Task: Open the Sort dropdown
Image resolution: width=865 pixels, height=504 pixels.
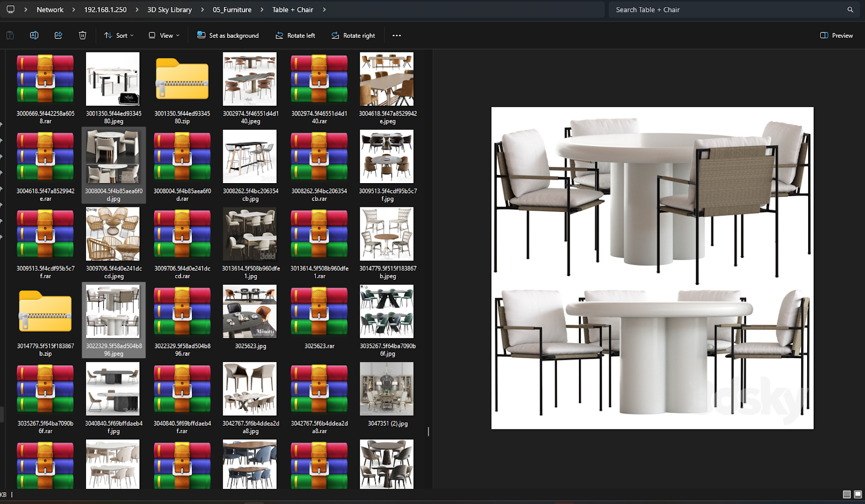Action: click(119, 36)
